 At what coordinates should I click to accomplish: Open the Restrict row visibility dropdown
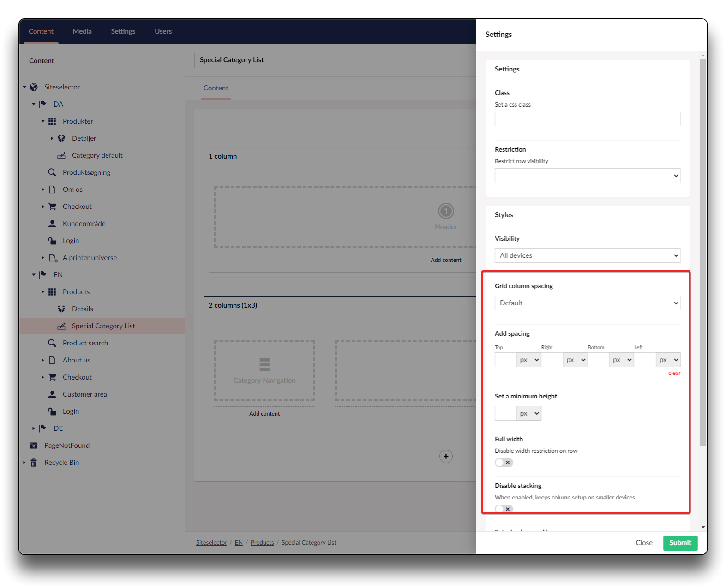coord(587,176)
